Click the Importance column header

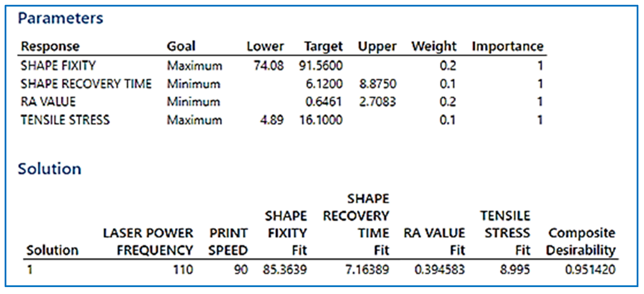coord(507,46)
